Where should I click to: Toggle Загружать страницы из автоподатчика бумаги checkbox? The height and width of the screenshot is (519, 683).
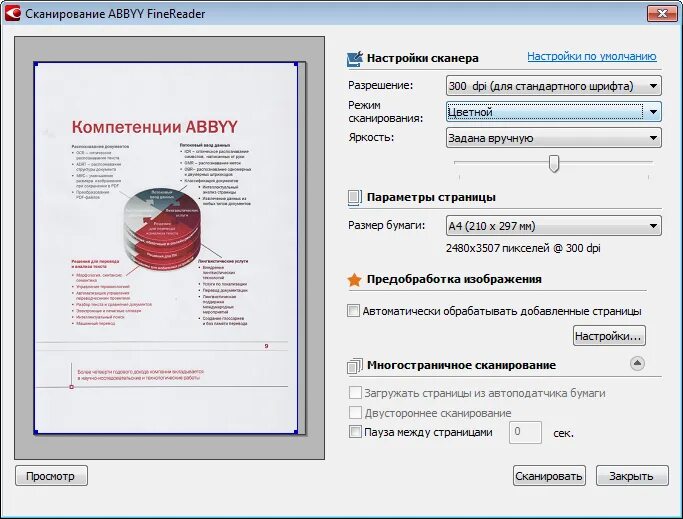355,393
